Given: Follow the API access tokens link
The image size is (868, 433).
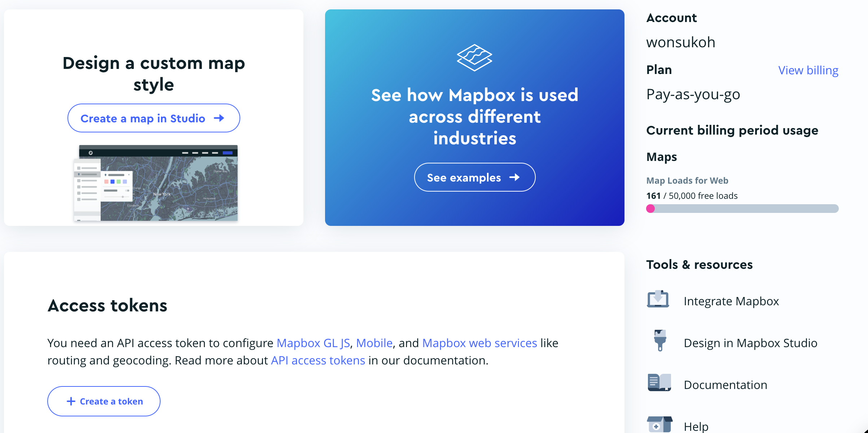Looking at the screenshot, I should click(x=318, y=360).
